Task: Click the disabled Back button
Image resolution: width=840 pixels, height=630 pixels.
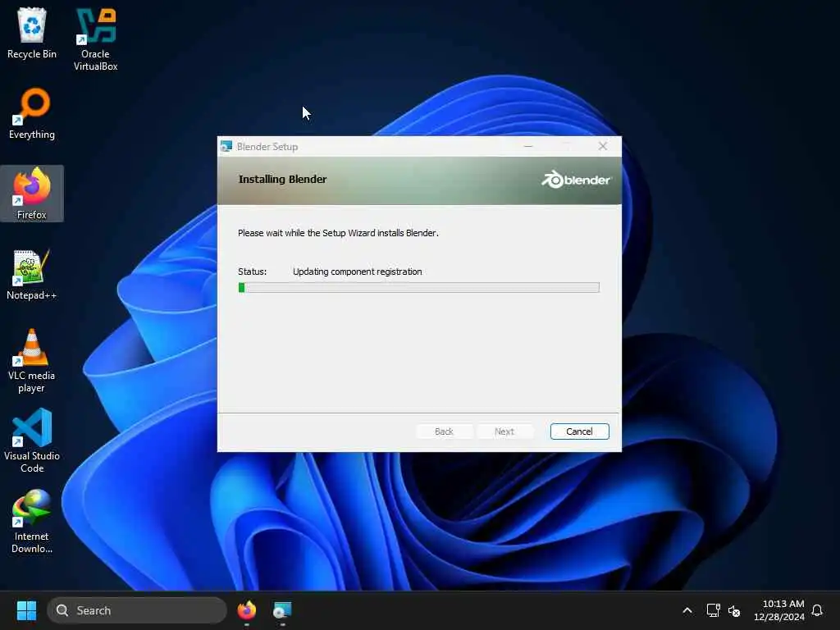Action: (444, 431)
